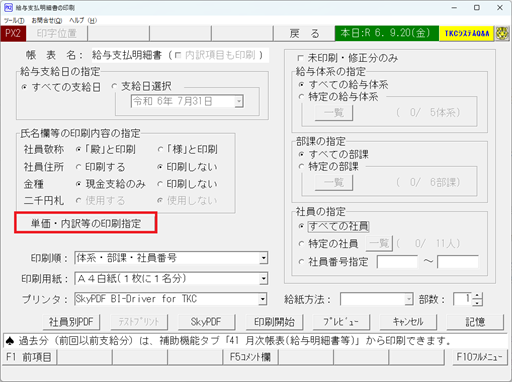Click F5コメント欄 function key button

pyautogui.click(x=250, y=357)
